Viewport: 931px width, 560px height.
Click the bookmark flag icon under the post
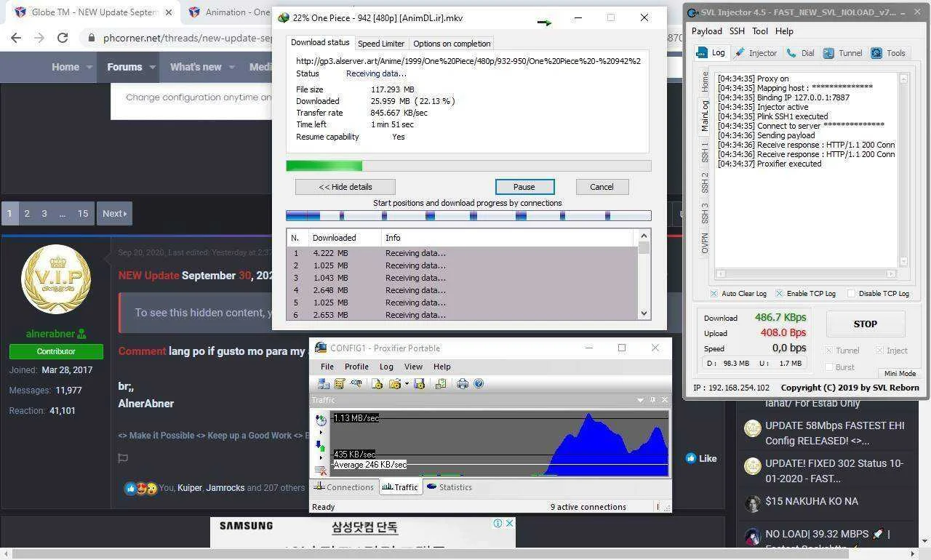click(x=123, y=458)
